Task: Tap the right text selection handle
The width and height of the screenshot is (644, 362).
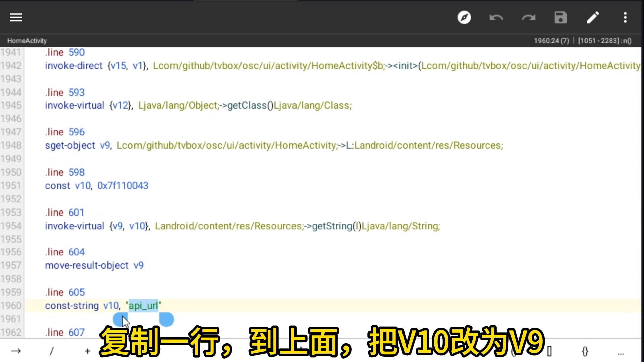Action: coord(167,319)
